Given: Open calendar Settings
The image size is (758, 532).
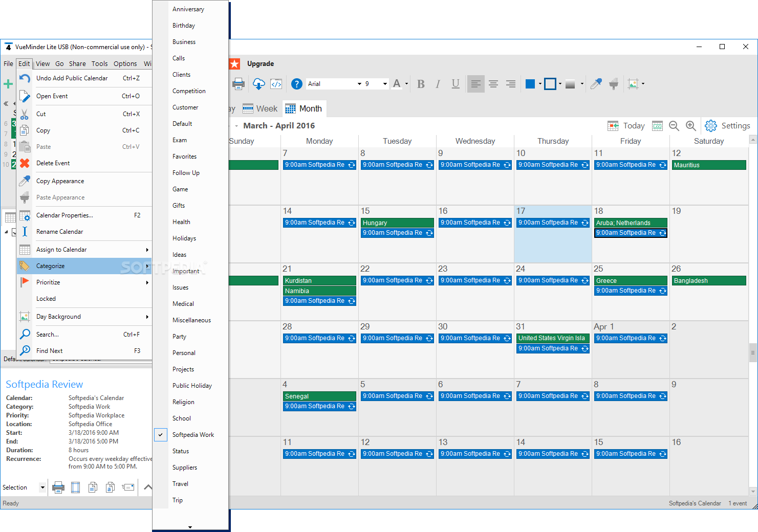Looking at the screenshot, I should (727, 126).
